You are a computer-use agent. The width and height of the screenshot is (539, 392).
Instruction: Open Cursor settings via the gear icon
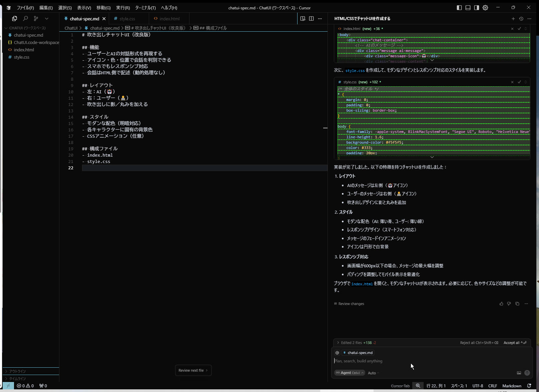(485, 8)
